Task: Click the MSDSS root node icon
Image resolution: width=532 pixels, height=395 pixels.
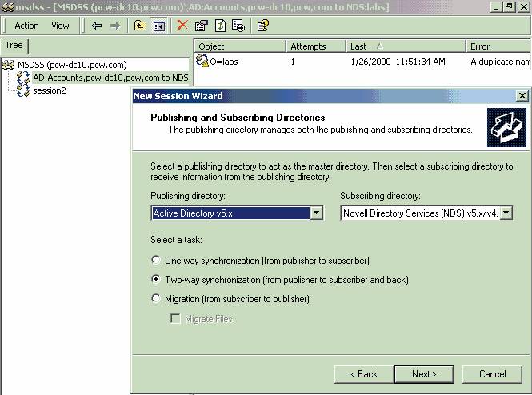Action: point(8,65)
